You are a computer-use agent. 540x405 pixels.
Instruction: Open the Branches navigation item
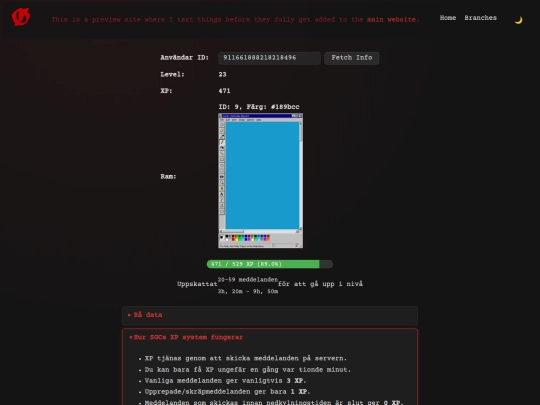click(x=480, y=18)
